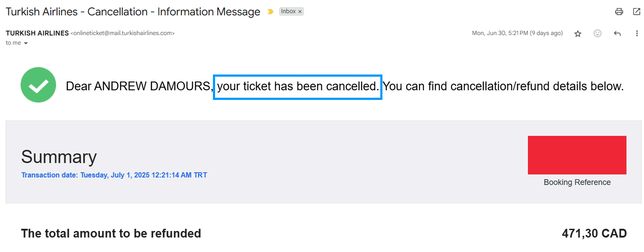644x252 pixels.
Task: Reply using the arrow icon
Action: 617,33
